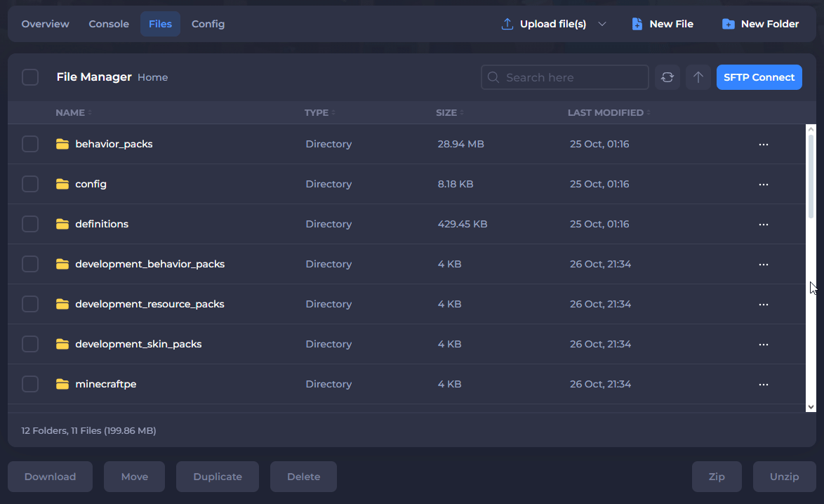Switch to the Console tab

[x=109, y=24]
